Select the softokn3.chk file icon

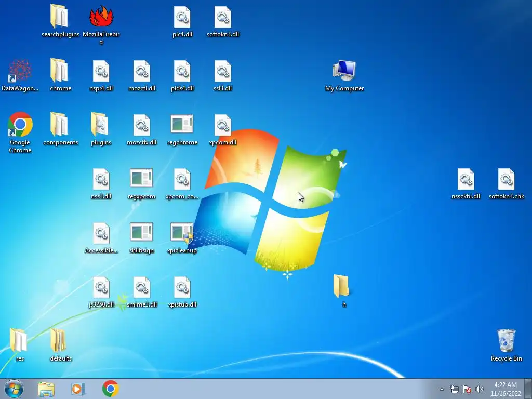coord(506,179)
